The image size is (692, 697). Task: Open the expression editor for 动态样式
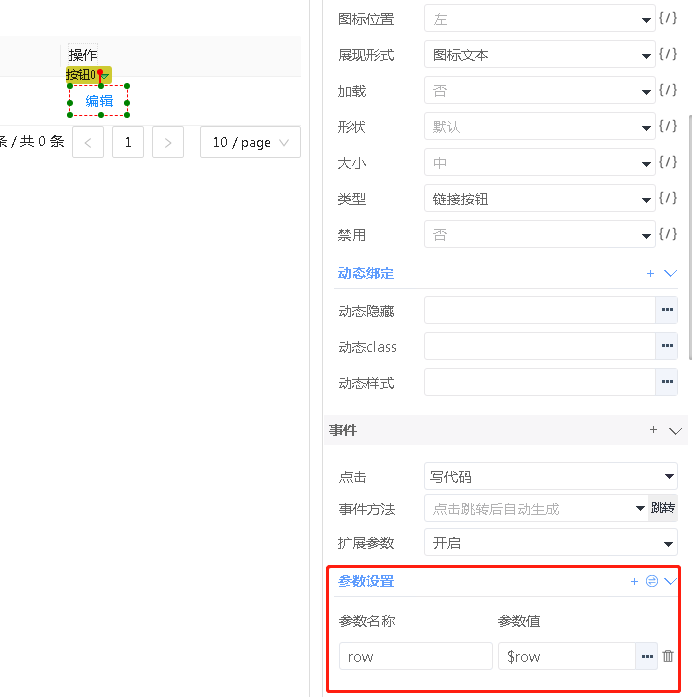pyautogui.click(x=666, y=383)
